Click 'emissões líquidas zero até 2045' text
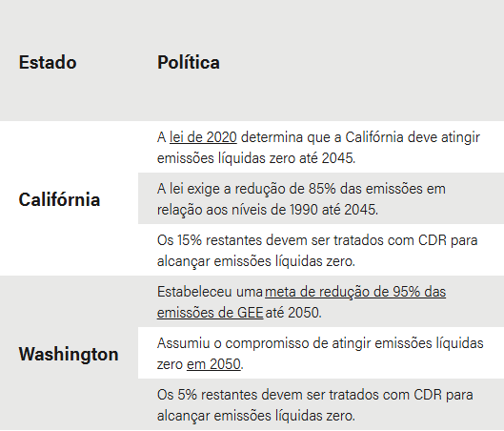Viewport: 504px width, 431px height. pos(256,158)
